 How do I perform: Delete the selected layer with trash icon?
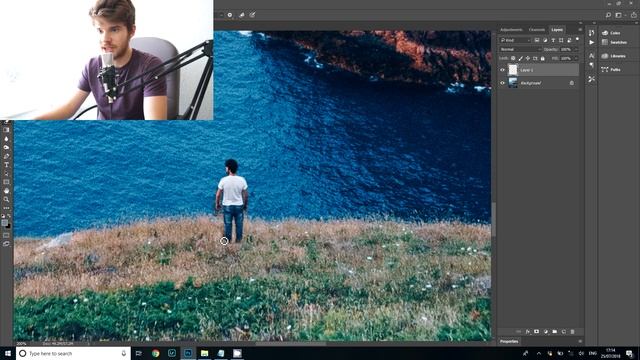pyautogui.click(x=573, y=331)
